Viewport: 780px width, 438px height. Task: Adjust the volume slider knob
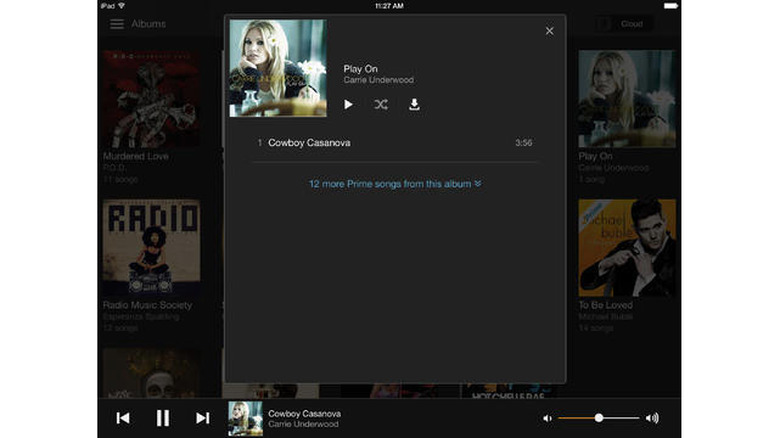[x=599, y=418]
